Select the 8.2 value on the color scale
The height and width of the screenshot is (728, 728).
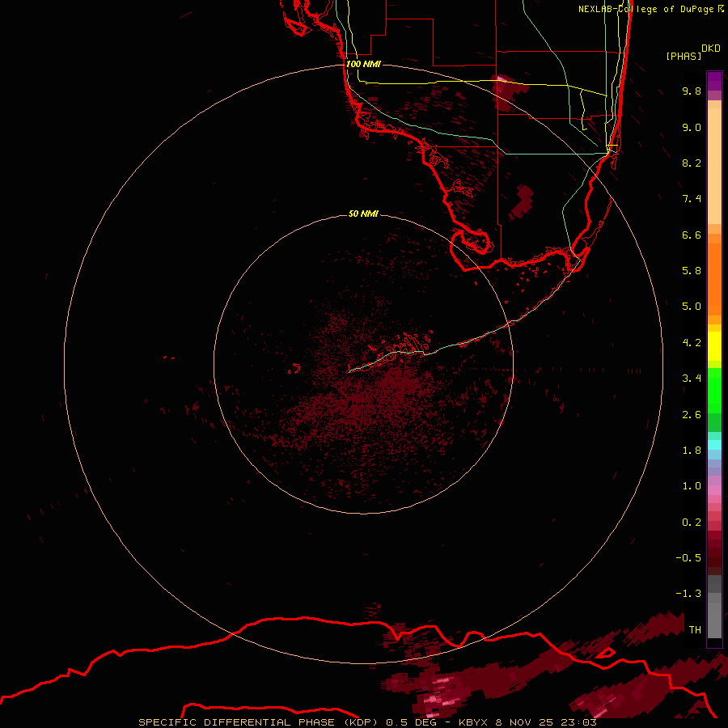click(x=692, y=163)
